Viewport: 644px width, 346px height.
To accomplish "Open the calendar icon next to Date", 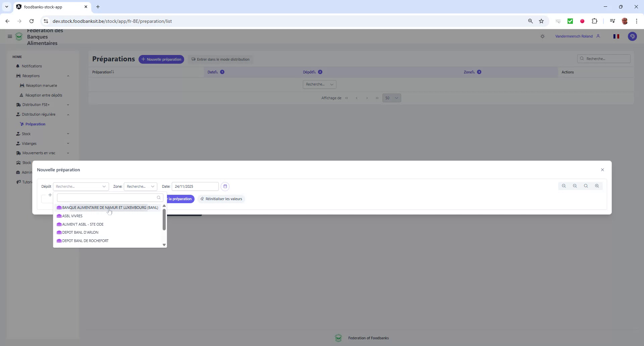I will coord(225,186).
